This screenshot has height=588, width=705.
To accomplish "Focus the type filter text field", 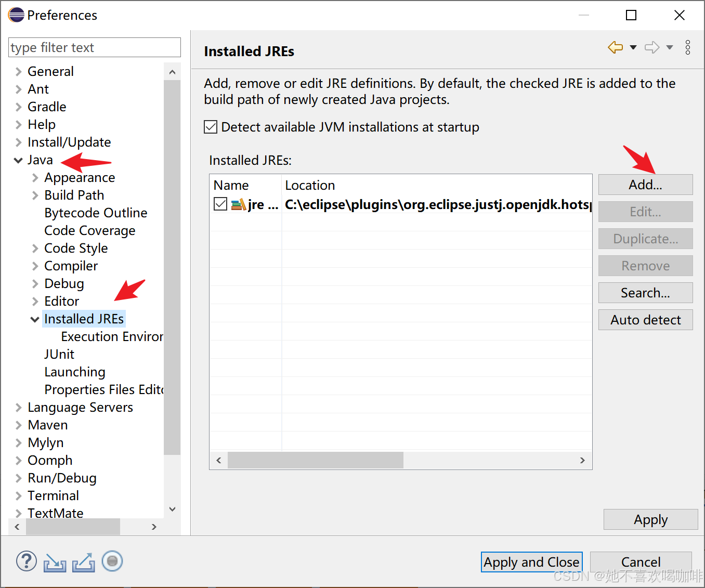I will [95, 47].
